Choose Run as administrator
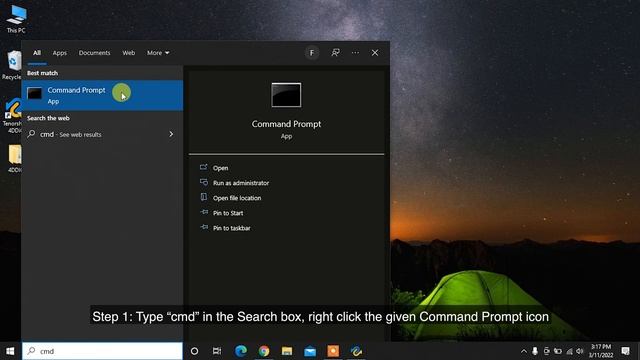The width and height of the screenshot is (640, 360). (x=241, y=183)
